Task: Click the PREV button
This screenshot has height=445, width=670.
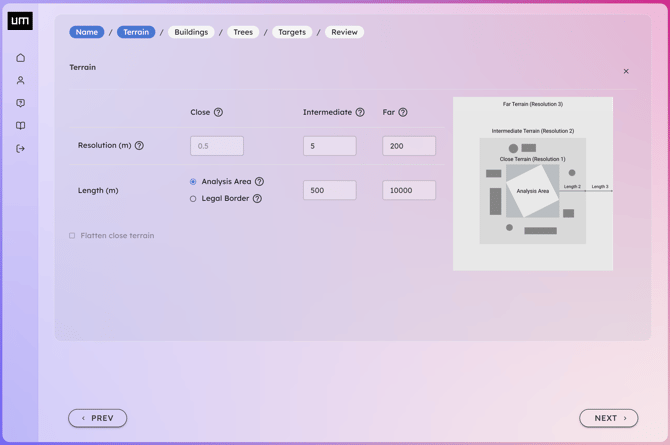Action: [98, 418]
